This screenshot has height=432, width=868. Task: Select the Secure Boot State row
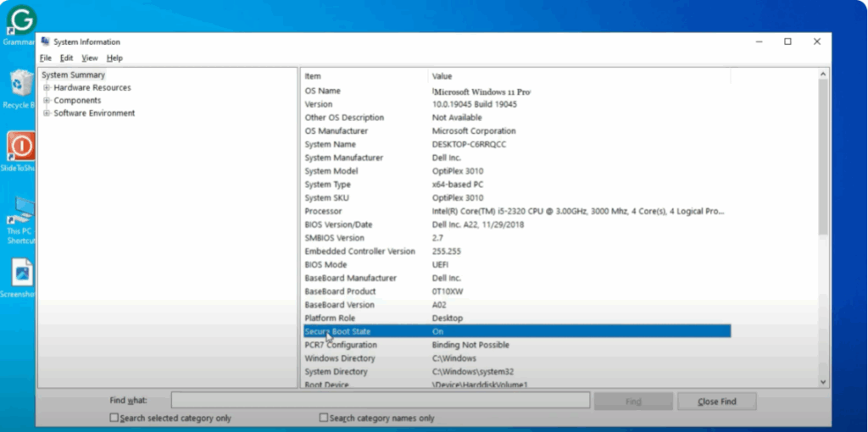click(x=516, y=331)
